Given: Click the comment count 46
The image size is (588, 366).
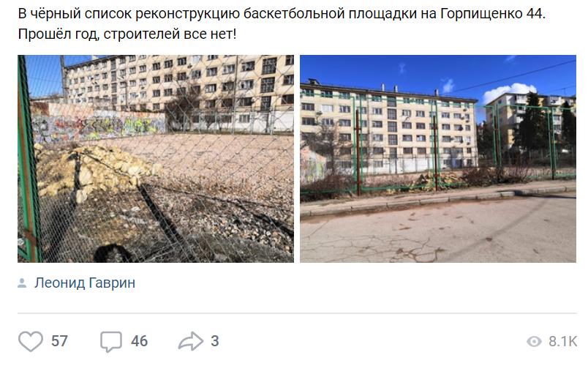Looking at the screenshot, I should point(139,341).
